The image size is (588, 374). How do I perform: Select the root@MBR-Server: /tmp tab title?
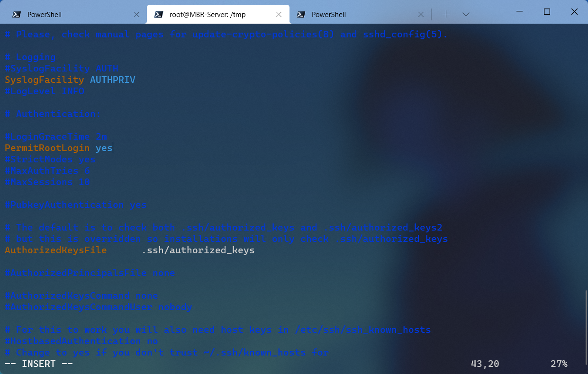pyautogui.click(x=208, y=14)
